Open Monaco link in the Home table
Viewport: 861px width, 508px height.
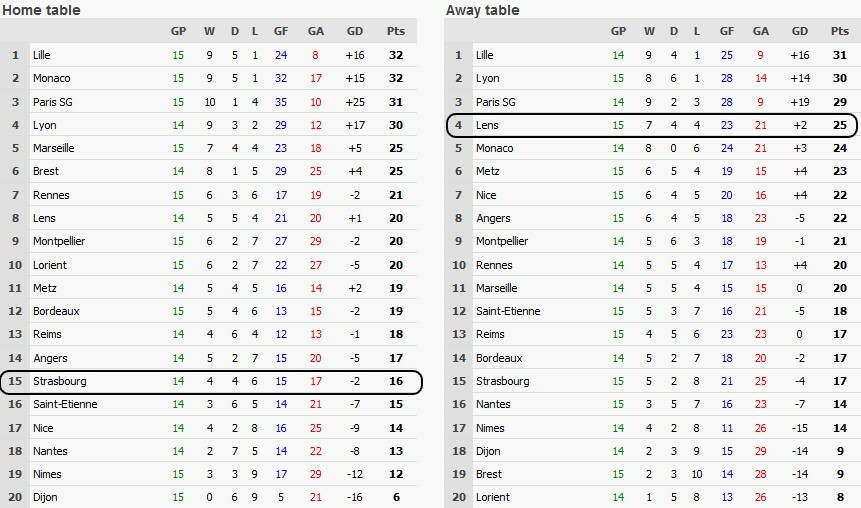50,78
